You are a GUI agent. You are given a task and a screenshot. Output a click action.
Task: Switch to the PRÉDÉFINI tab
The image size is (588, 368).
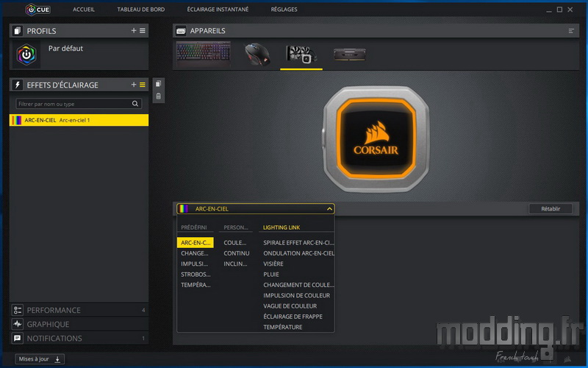coord(194,227)
